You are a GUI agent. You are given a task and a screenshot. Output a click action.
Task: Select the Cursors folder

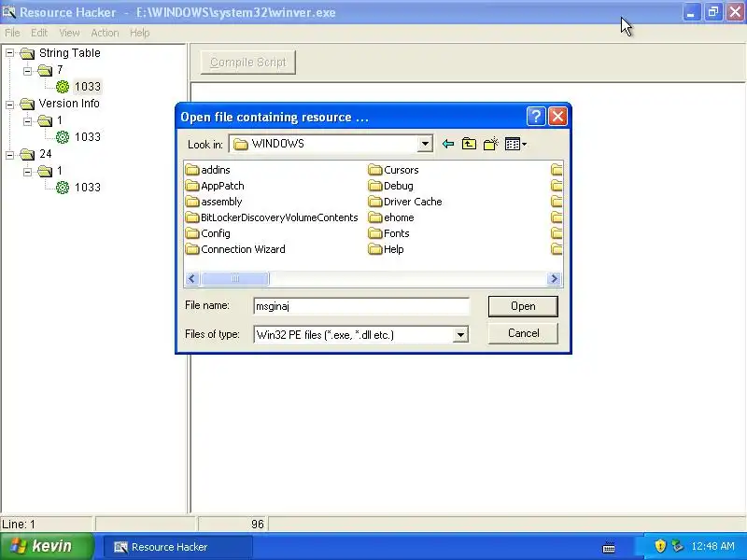point(393,170)
